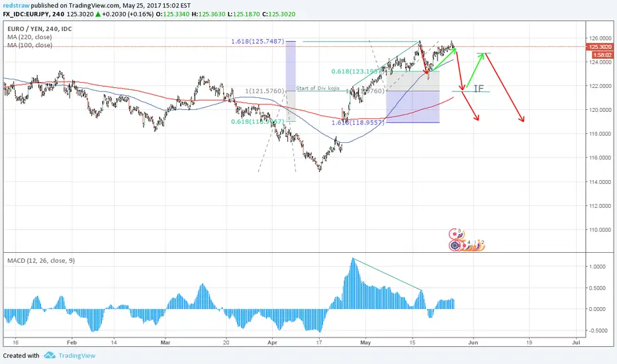Viewport: 617px width, 364px height.
Task: Click the O:125.3340 open value
Action: click(x=173, y=14)
